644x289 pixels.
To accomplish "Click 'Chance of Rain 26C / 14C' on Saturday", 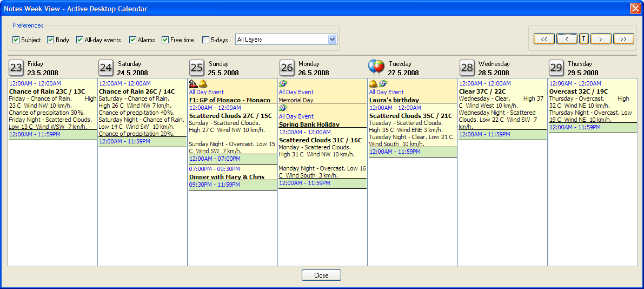I will pos(137,91).
